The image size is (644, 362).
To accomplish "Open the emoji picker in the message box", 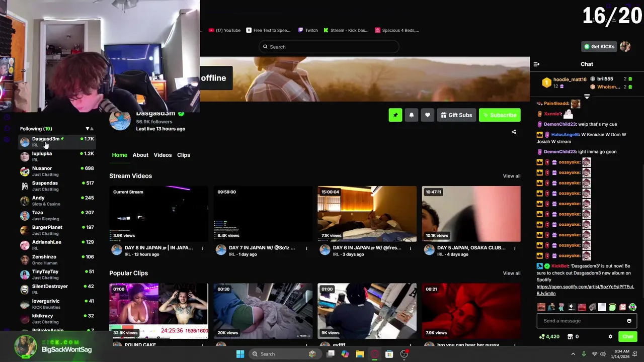I will tap(629, 321).
